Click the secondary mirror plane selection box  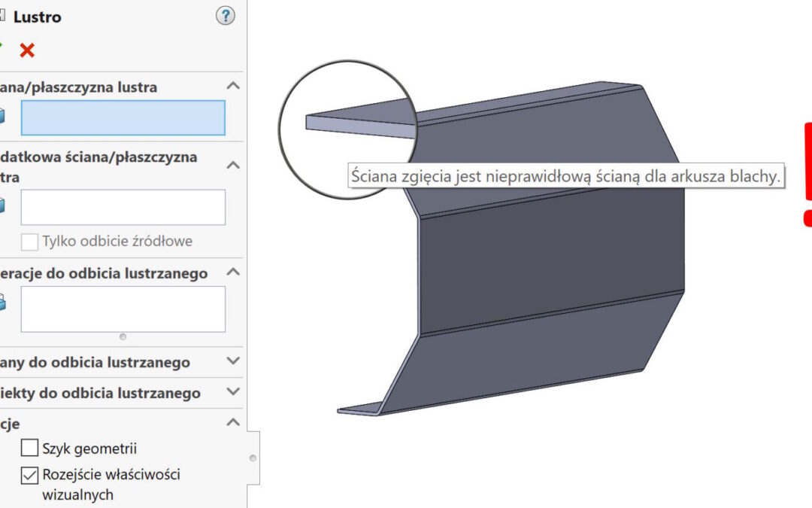[123, 207]
